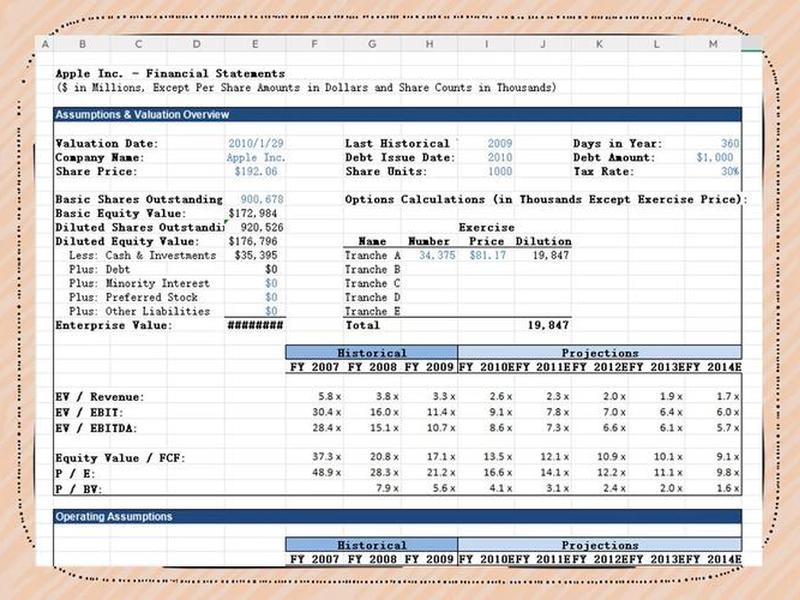Click the Tranche B label cell
800x600 pixels.
tap(372, 269)
